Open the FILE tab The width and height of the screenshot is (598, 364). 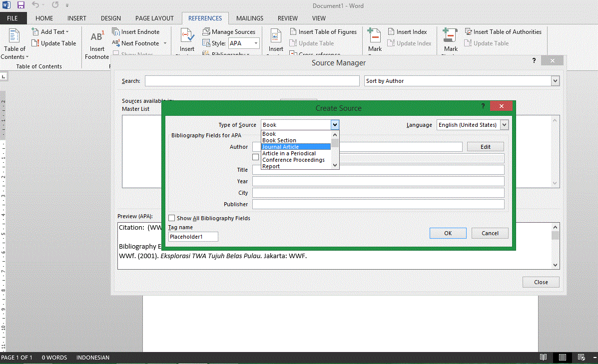coord(12,18)
